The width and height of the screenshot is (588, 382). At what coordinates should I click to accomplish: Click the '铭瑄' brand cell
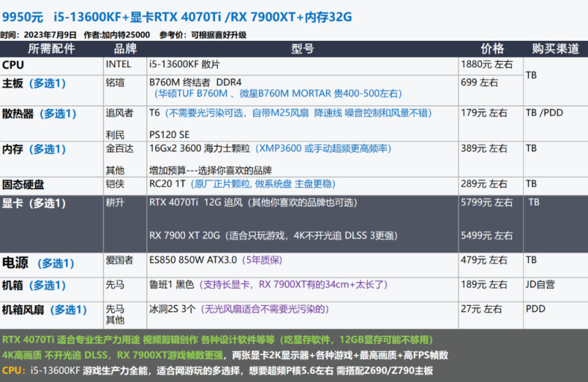click(115, 82)
